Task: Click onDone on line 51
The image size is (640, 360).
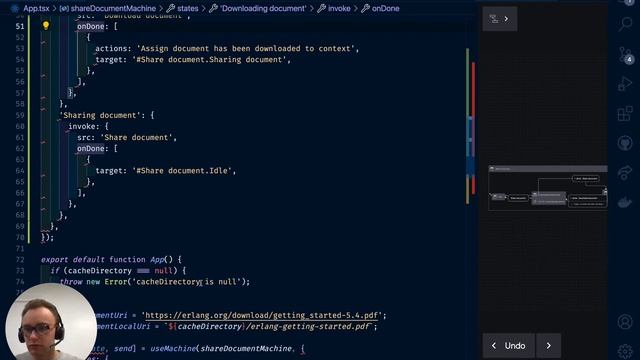Action: point(91,26)
